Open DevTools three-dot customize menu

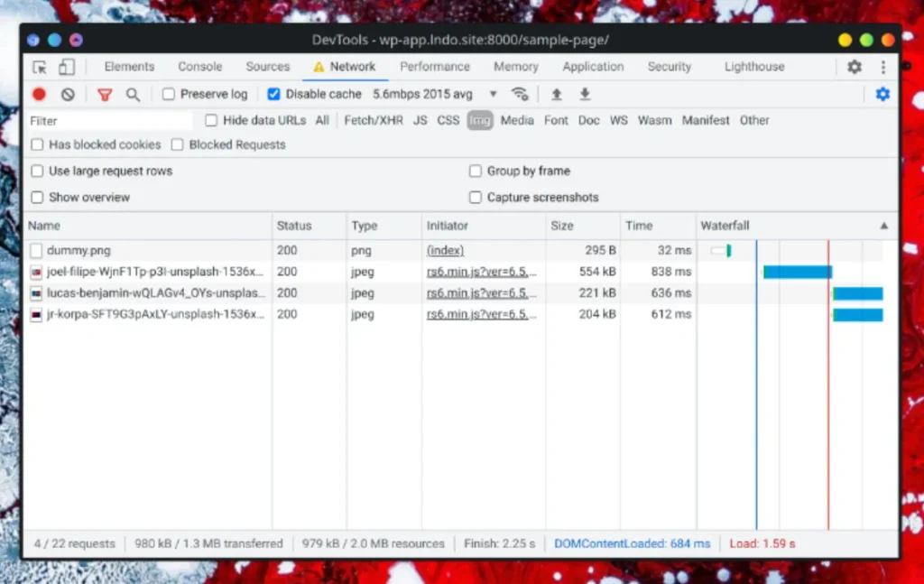882,67
